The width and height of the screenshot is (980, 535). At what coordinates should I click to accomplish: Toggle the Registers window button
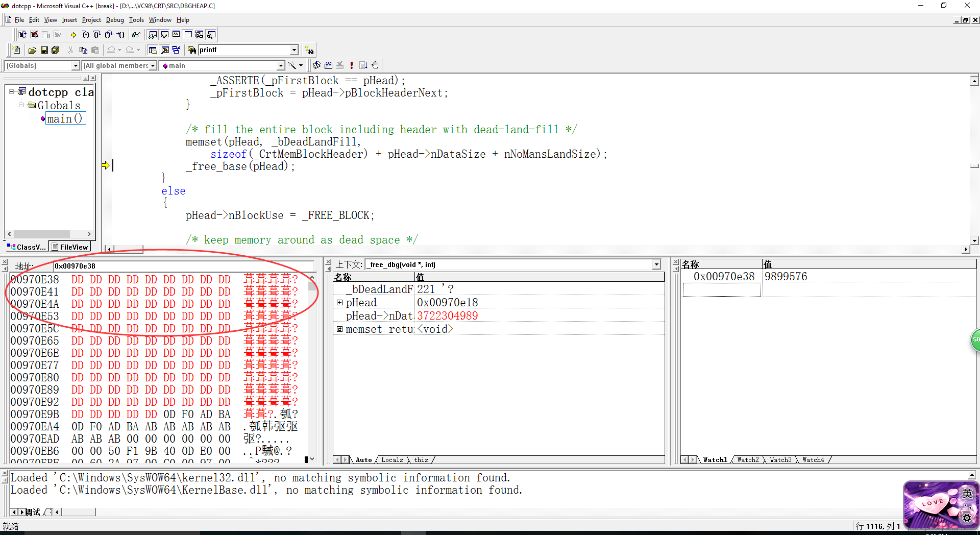tap(176, 35)
